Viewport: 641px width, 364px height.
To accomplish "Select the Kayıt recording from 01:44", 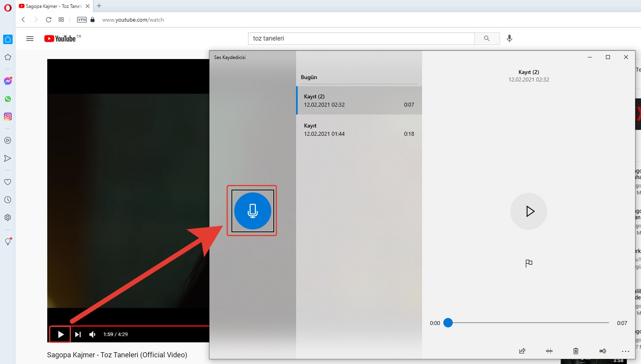I will click(x=359, y=130).
